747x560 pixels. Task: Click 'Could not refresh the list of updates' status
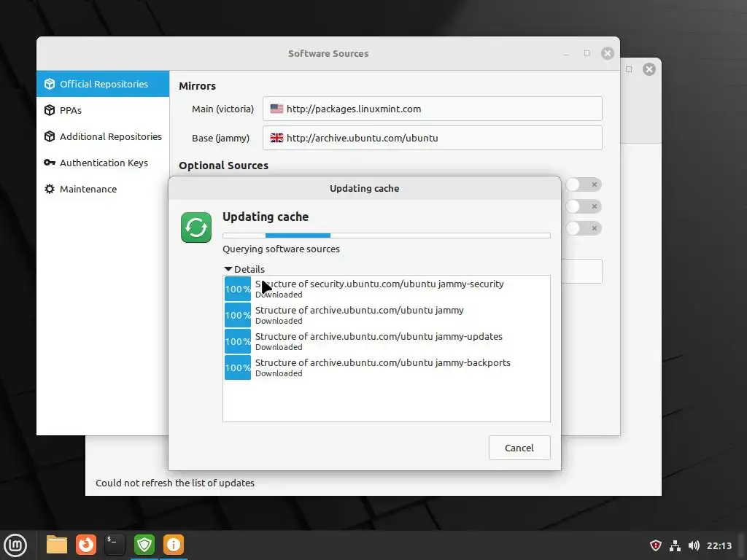[x=175, y=483]
